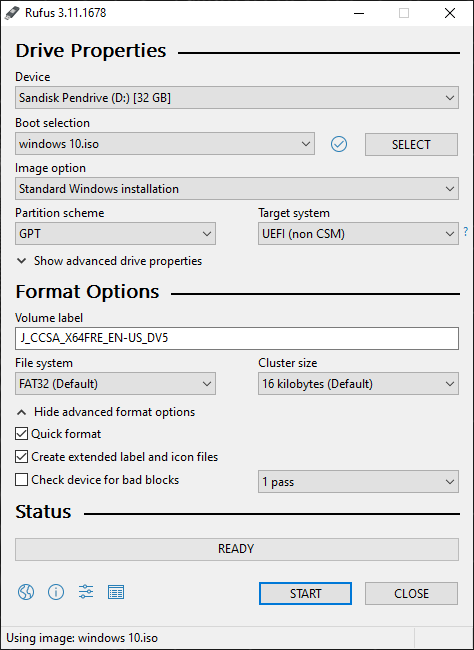Click target system help question mark
This screenshot has height=650, width=474.
466,231
